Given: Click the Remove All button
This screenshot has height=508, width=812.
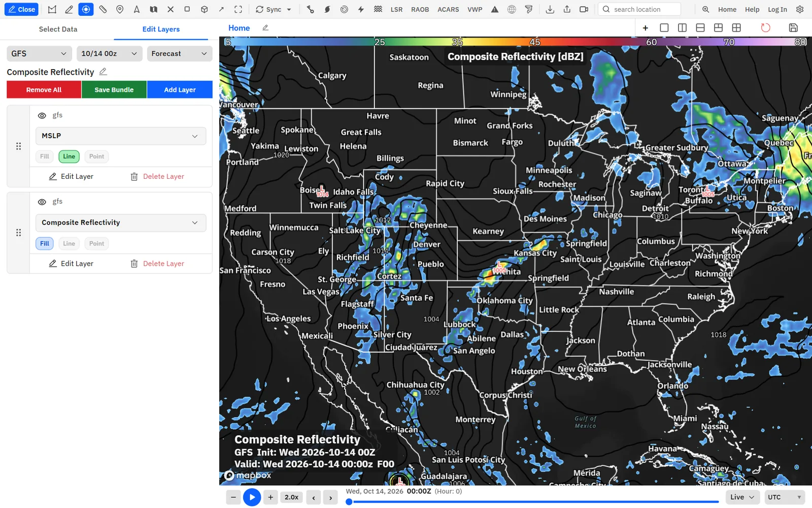Looking at the screenshot, I should click(x=44, y=89).
